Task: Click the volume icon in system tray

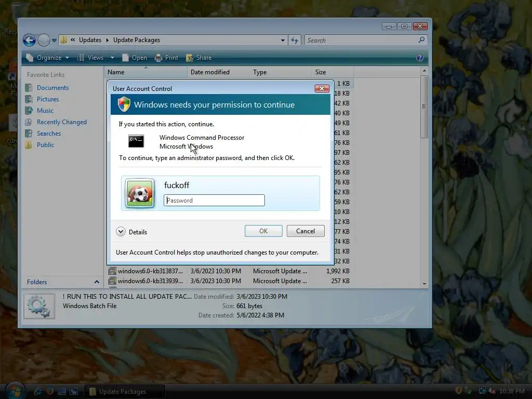Action: coord(491,391)
